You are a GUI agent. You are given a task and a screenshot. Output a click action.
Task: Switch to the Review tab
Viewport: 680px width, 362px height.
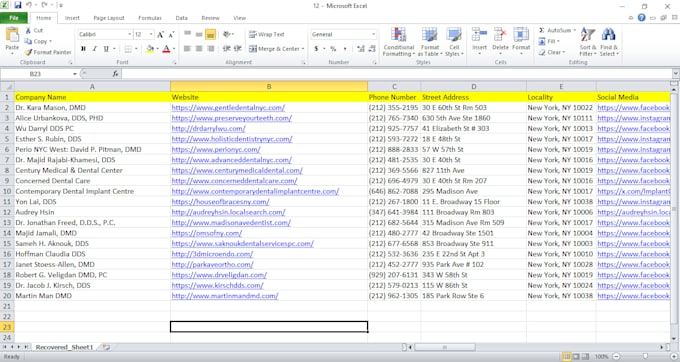click(210, 18)
